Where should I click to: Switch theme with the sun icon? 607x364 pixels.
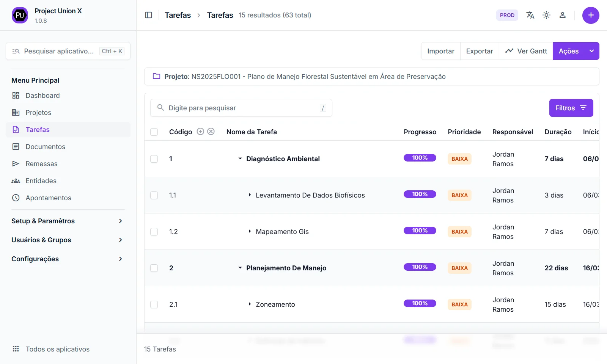546,15
